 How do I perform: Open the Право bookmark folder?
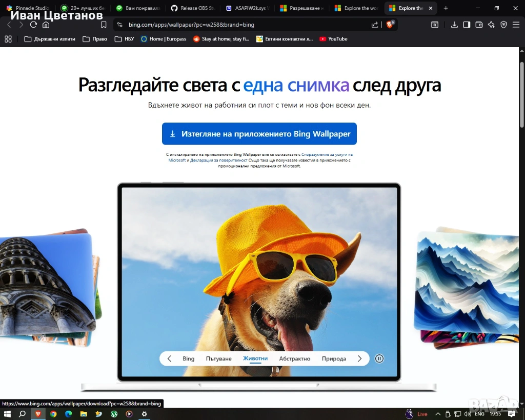point(95,39)
